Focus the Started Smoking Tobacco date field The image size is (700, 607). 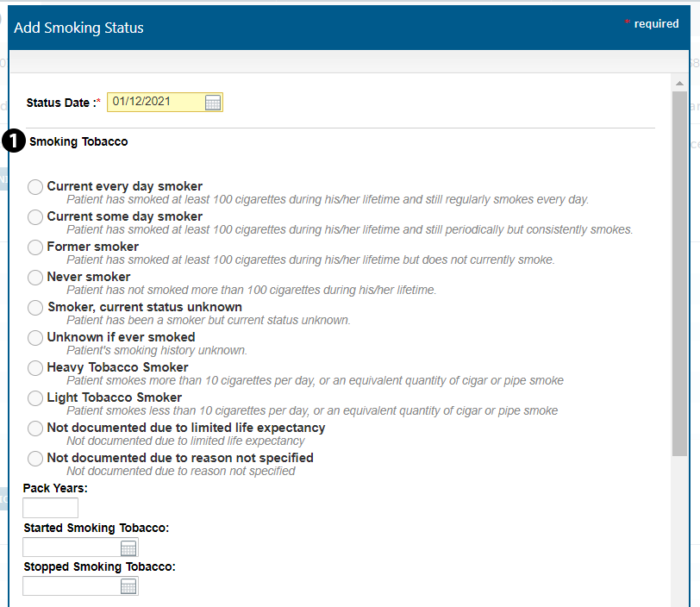click(71, 548)
